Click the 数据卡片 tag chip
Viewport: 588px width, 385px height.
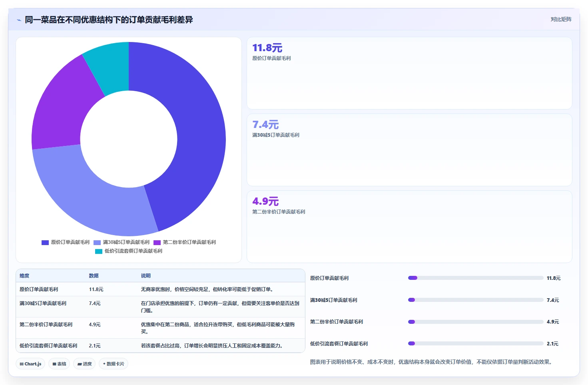(x=114, y=364)
